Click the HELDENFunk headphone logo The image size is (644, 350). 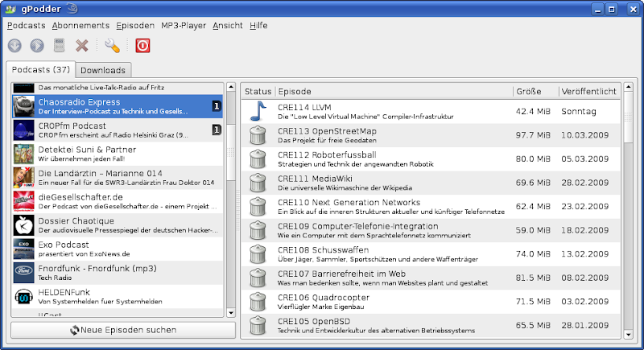click(24, 297)
